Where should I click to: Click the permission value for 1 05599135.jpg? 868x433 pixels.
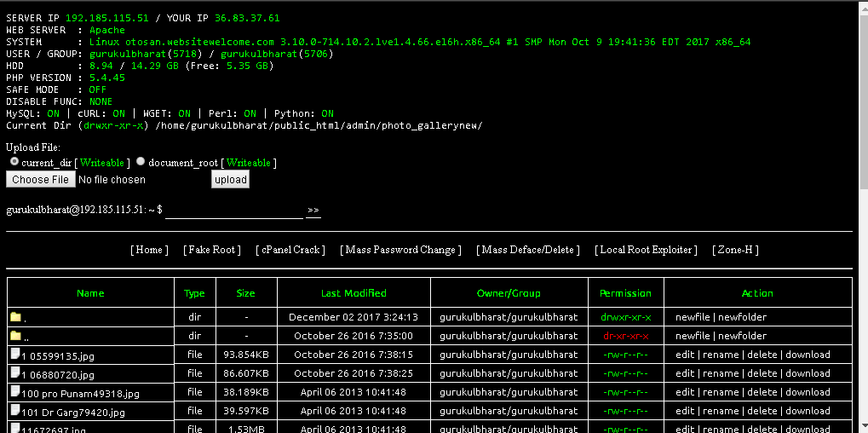click(x=625, y=355)
